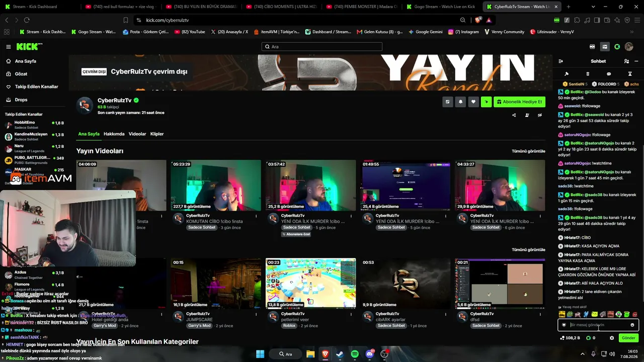The height and width of the screenshot is (362, 644).
Task: Open the 03:57:42 stream video thumbnail
Action: click(310, 186)
